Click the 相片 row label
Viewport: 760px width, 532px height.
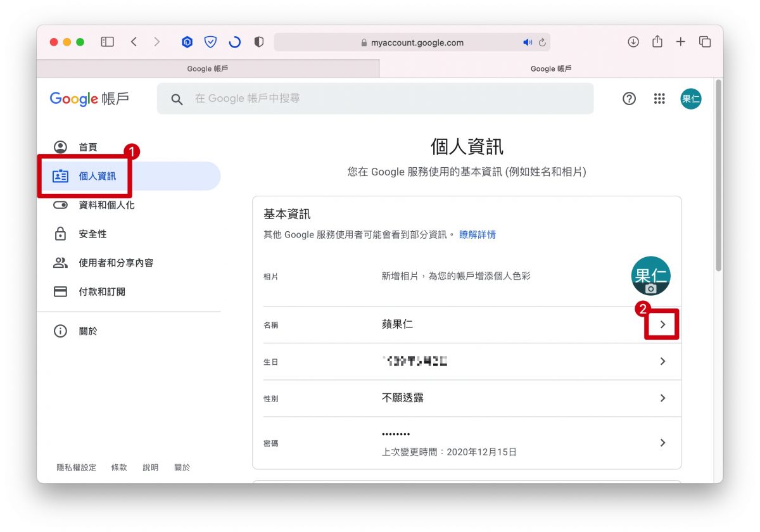click(x=270, y=277)
